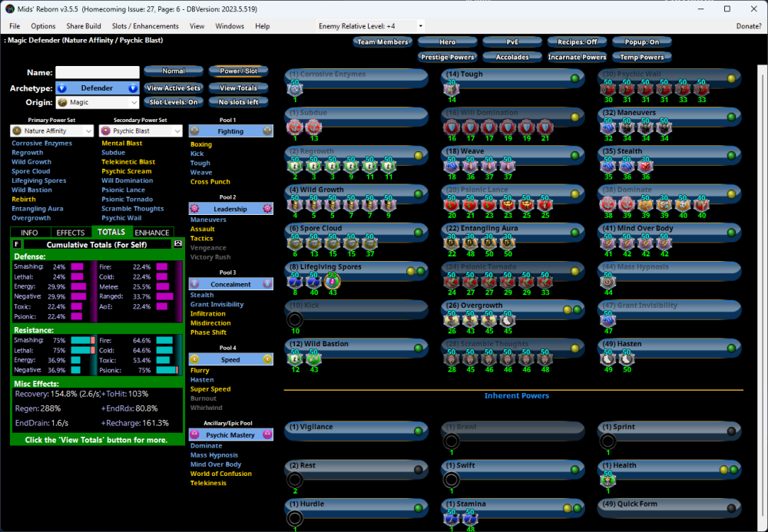Click the left arrow icon beside Defender archetype
Image resolution: width=768 pixels, height=532 pixels.
coord(61,88)
